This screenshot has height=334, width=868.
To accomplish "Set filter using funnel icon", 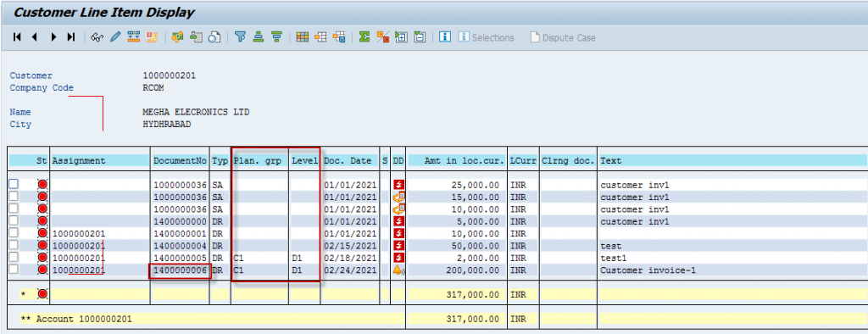I will (x=240, y=37).
